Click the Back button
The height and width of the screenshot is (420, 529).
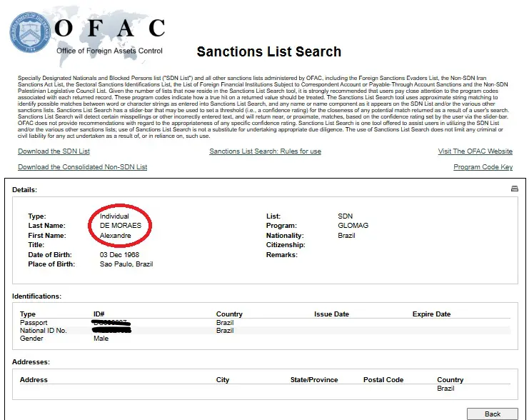(x=492, y=414)
